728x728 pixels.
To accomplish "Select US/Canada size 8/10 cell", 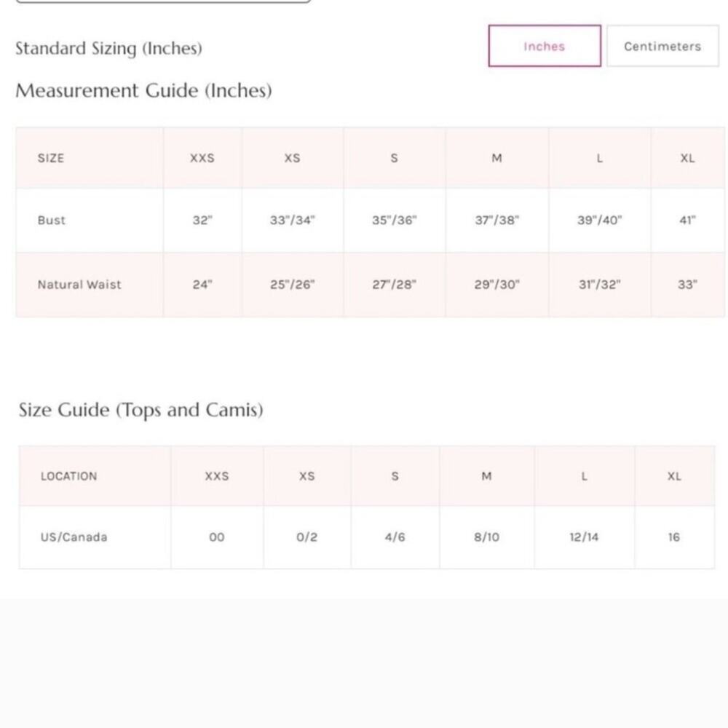I will pos(486,537).
